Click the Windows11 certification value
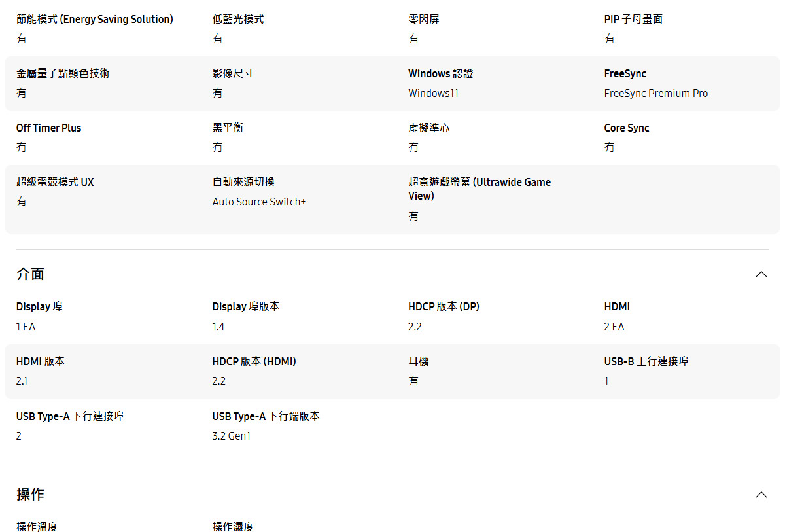Screen dimensions: 785x532 (433, 93)
